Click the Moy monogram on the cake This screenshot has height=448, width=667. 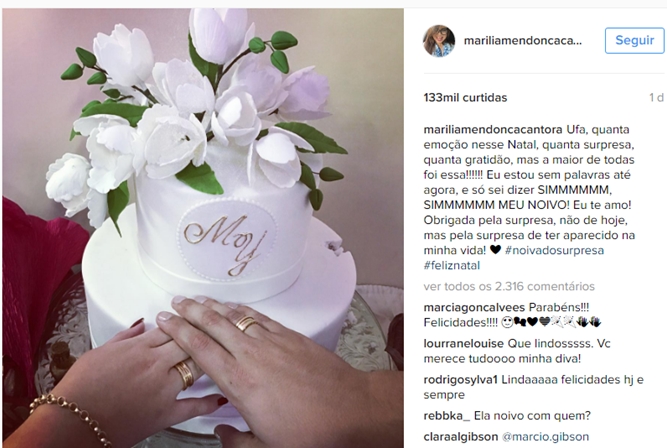(225, 243)
